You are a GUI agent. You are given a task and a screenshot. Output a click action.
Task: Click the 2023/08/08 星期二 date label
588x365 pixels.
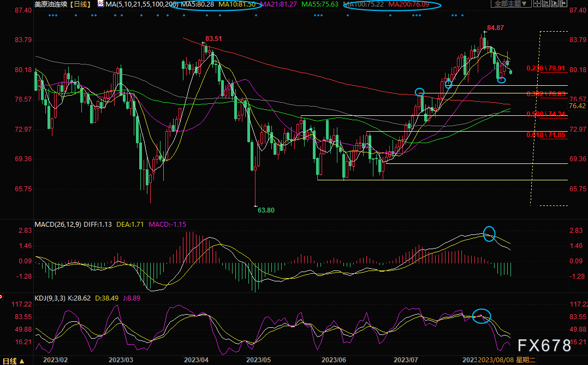(507, 360)
